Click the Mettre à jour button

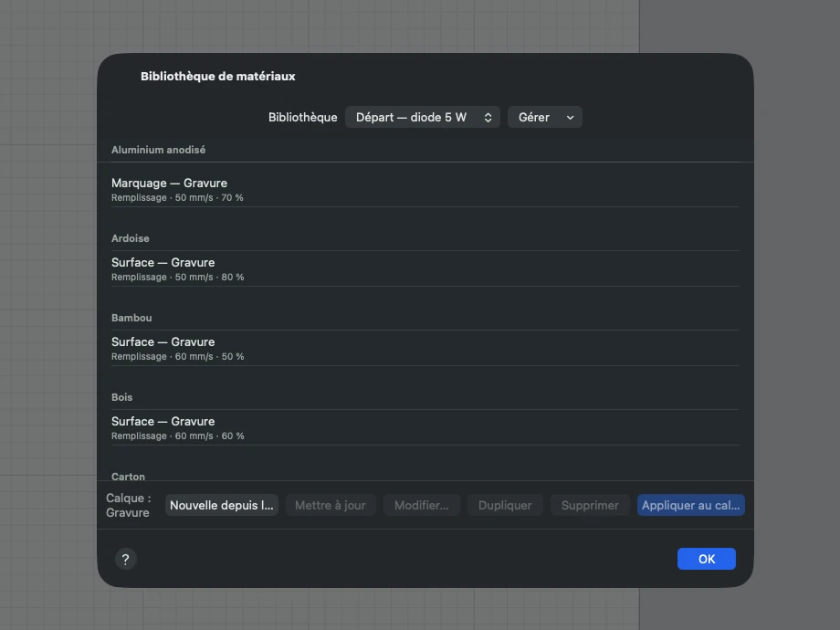click(x=331, y=505)
